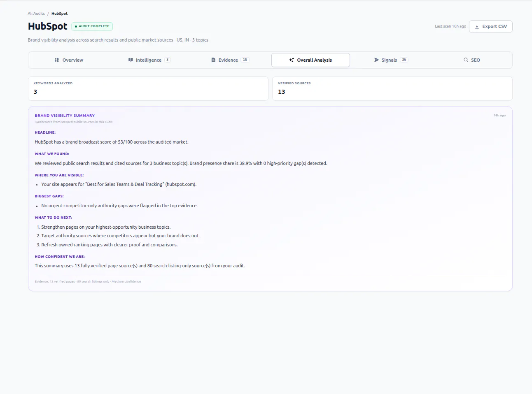Screen dimensions: 532x394
Task: Click the "16h ago" timestamp in summary card
Action: [499, 116]
